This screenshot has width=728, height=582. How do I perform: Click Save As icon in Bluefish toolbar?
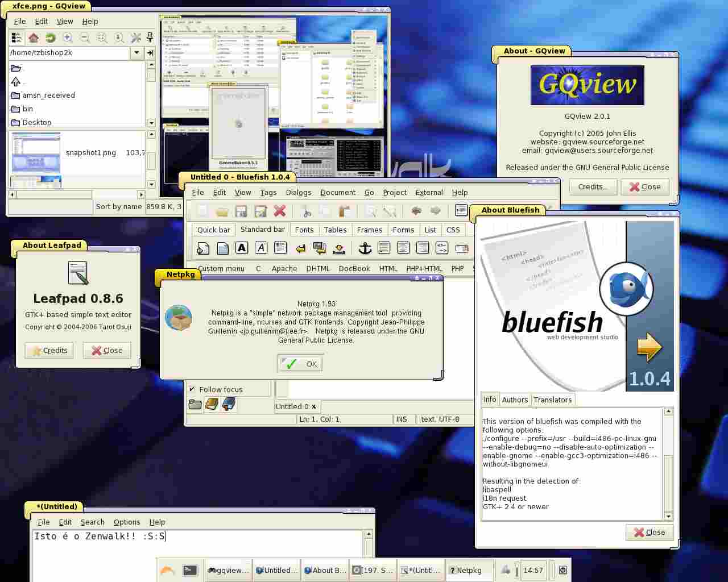coord(260,211)
